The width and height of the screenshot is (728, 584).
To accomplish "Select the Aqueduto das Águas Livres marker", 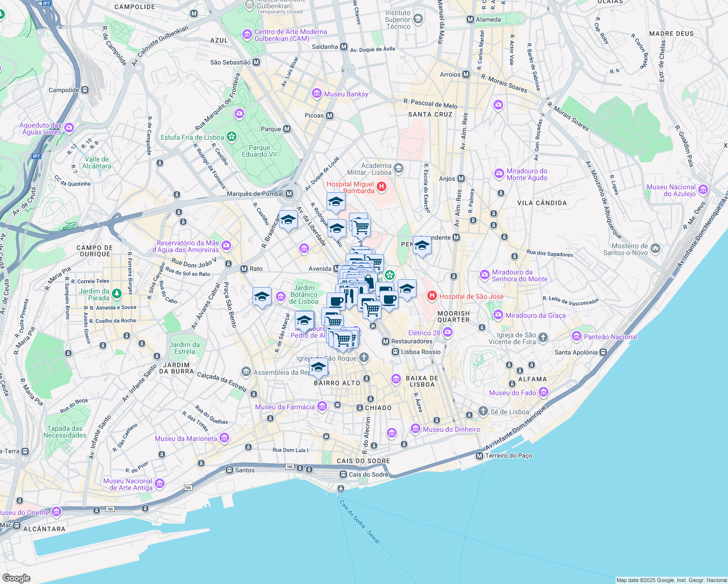I will tap(69, 128).
